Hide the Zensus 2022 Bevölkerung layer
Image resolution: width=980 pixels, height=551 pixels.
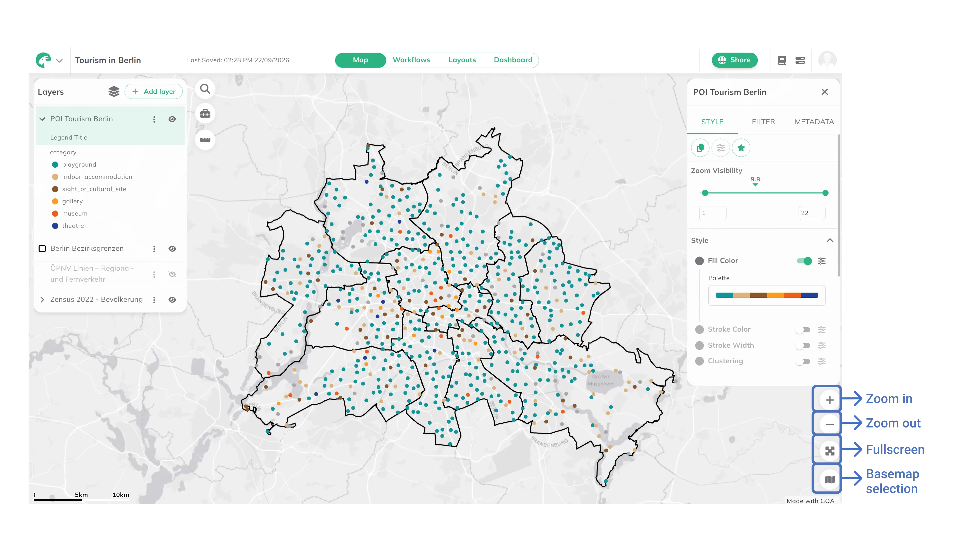(172, 300)
